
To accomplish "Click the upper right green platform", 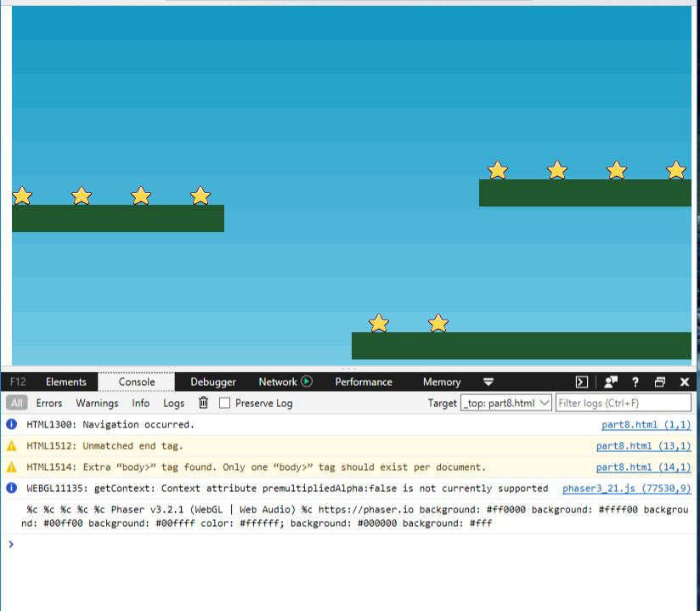I will pyautogui.click(x=584, y=193).
